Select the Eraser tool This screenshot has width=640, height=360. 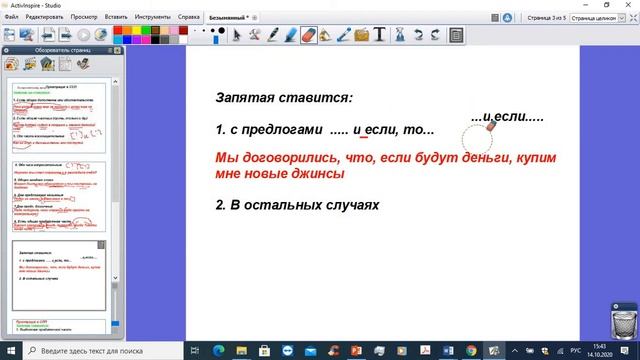pos(309,35)
